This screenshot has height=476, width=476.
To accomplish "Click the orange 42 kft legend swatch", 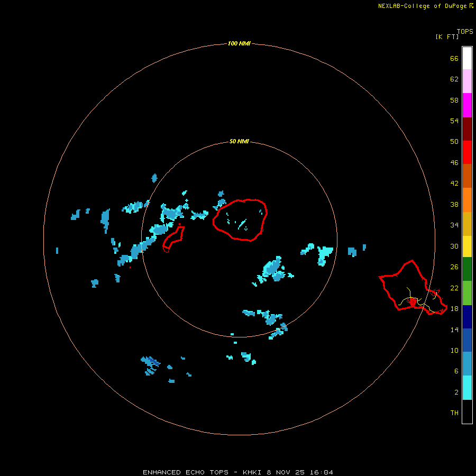I will pos(467,200).
